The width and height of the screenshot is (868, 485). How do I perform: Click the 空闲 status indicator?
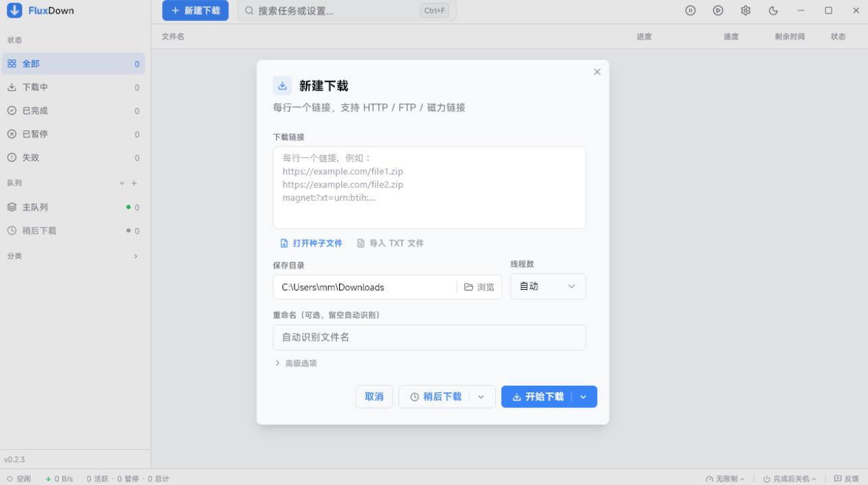tap(19, 479)
